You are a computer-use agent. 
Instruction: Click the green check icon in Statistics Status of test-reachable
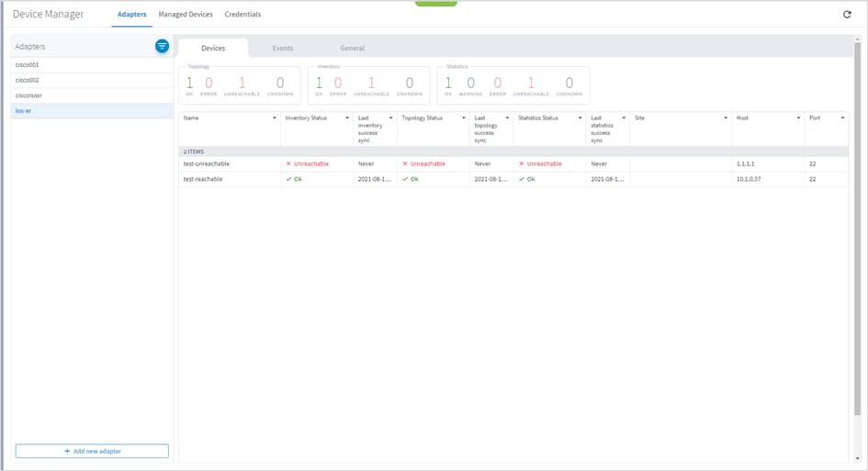[522, 179]
